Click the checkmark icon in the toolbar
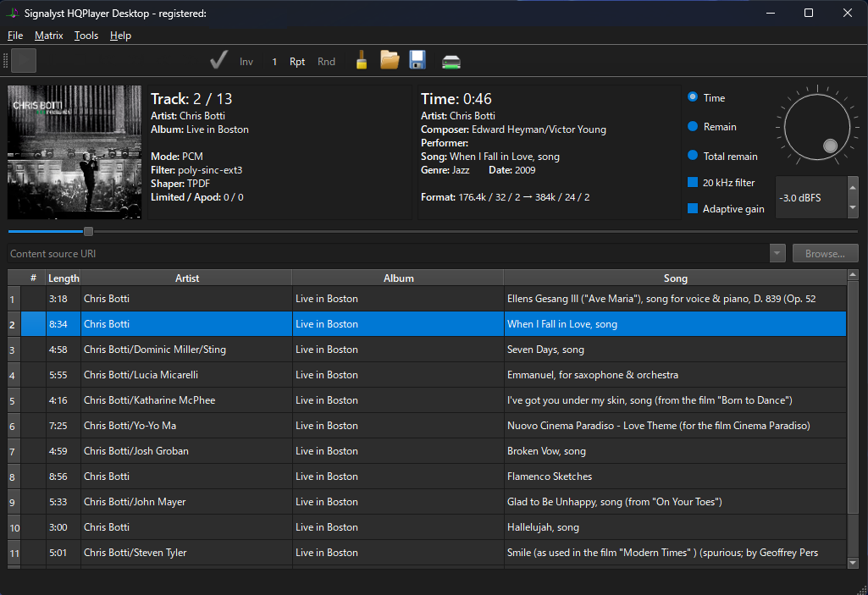The width and height of the screenshot is (868, 595). (218, 61)
